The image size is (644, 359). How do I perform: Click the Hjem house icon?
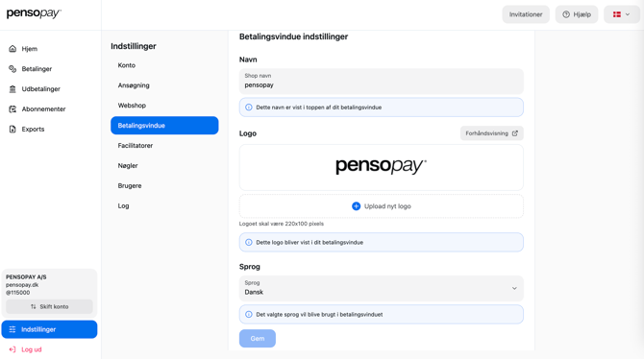coord(12,49)
